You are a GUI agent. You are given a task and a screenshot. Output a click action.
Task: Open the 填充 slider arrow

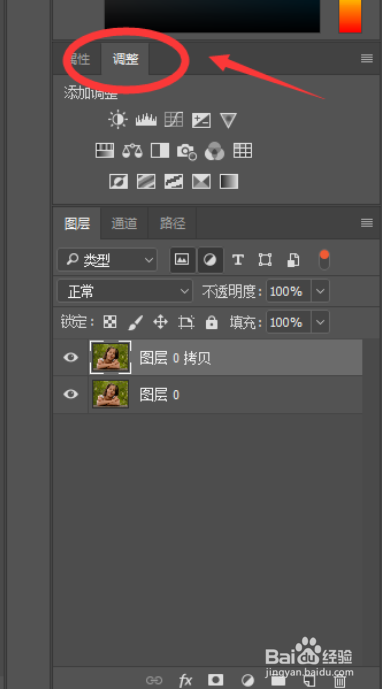pos(320,323)
